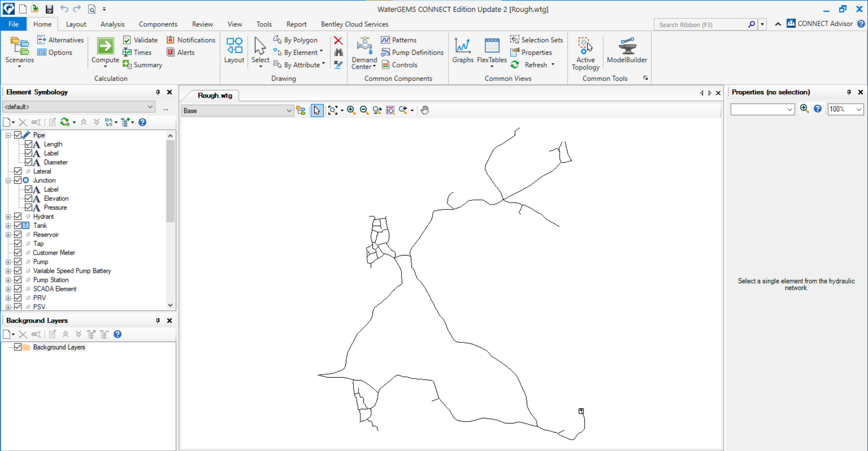The width and height of the screenshot is (868, 451).
Task: Click the Zoom Extents icon
Action: (332, 110)
